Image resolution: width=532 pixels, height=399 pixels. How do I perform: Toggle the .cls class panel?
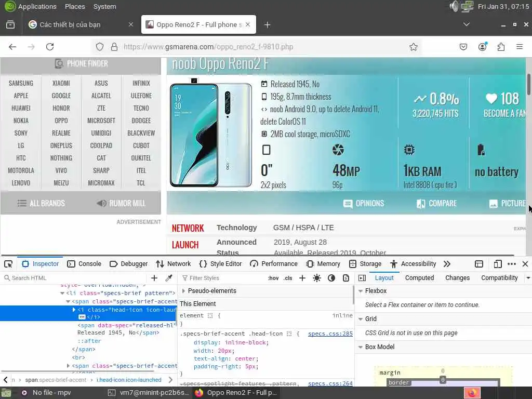pyautogui.click(x=288, y=278)
